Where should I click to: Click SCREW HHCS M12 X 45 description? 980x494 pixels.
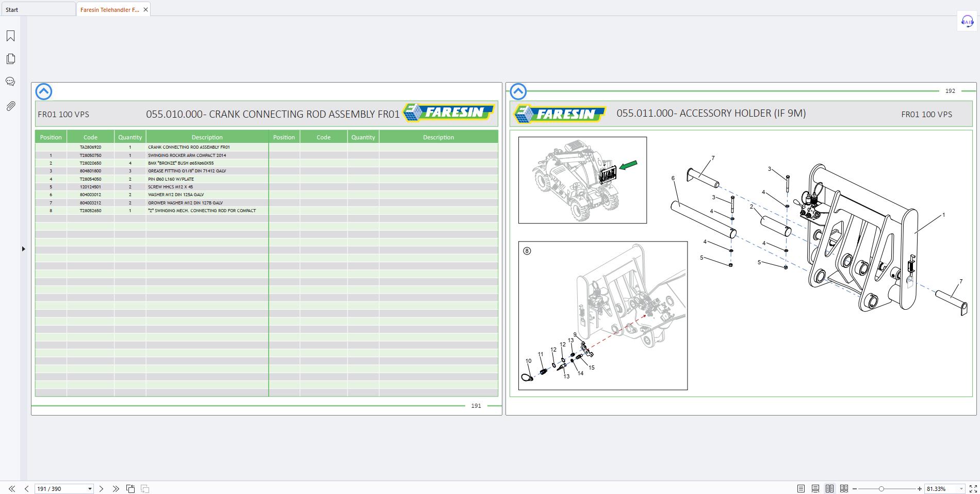click(x=170, y=187)
